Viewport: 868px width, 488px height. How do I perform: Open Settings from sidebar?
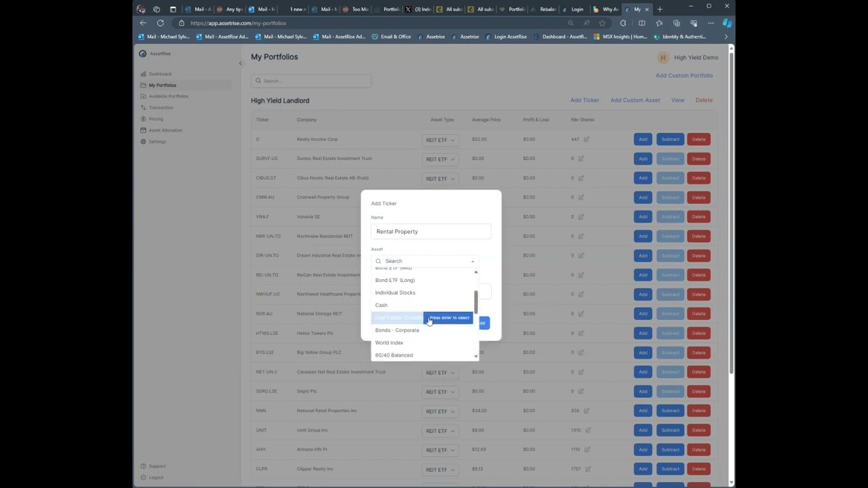pyautogui.click(x=157, y=142)
